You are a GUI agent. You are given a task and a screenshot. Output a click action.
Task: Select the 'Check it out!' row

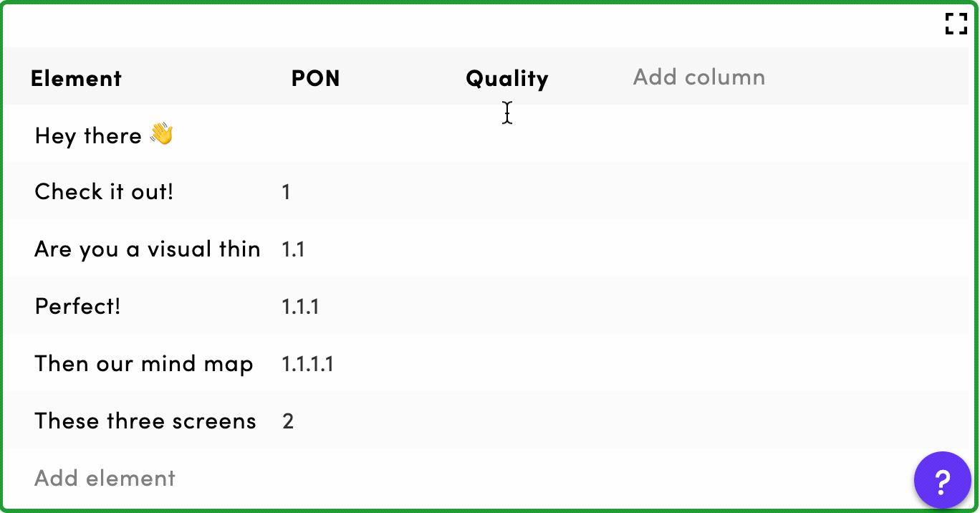click(487, 191)
